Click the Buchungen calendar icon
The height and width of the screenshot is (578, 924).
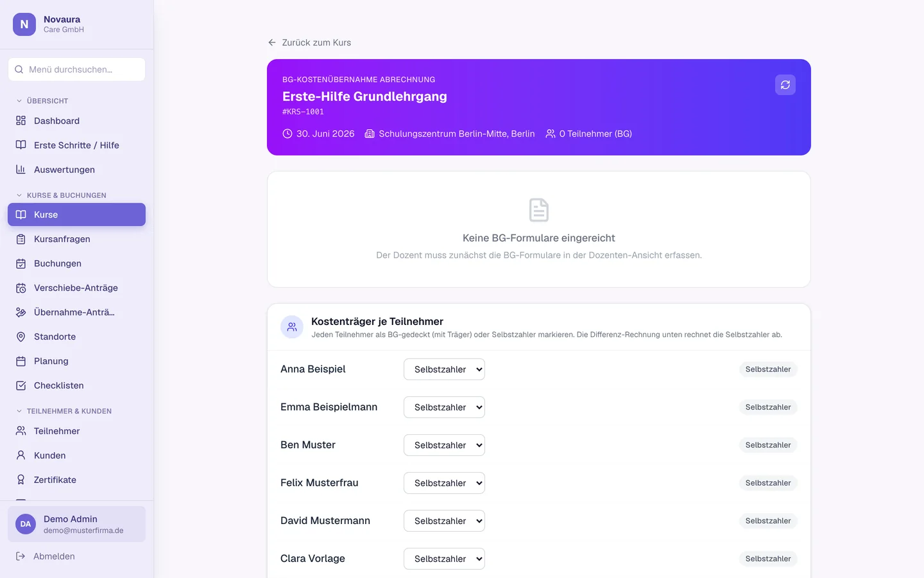(21, 263)
